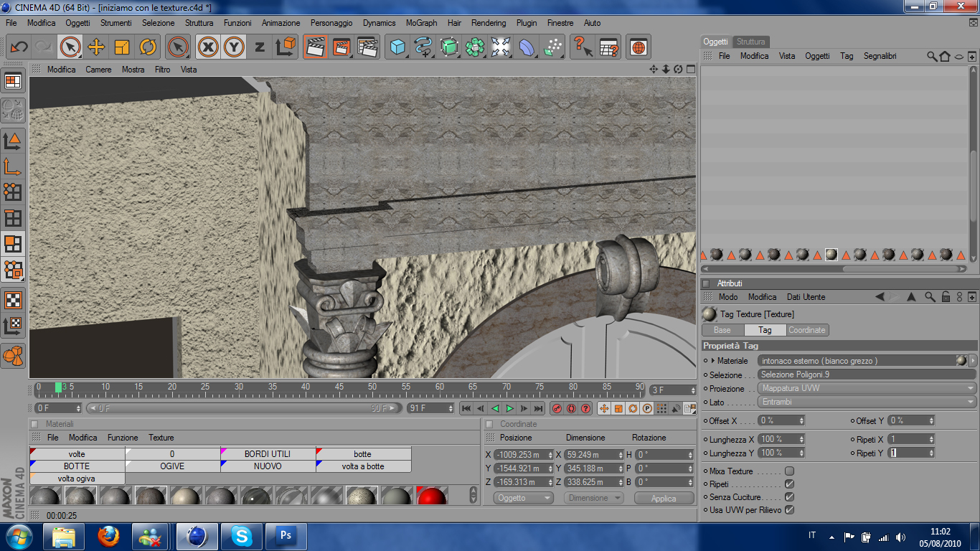
Task: Open the Oggetto coordinate mode dropdown
Action: coord(523,498)
